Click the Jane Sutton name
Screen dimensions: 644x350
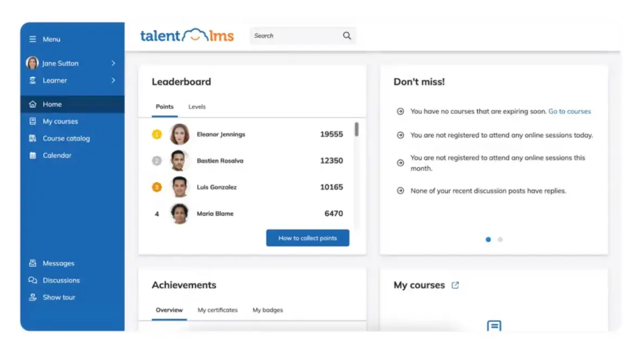[61, 63]
